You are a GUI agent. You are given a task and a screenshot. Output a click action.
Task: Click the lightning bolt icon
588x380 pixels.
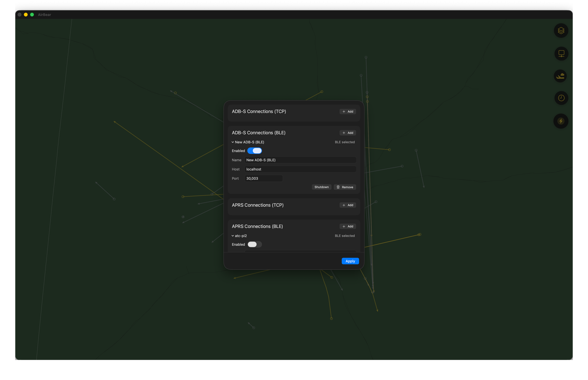coord(561,121)
